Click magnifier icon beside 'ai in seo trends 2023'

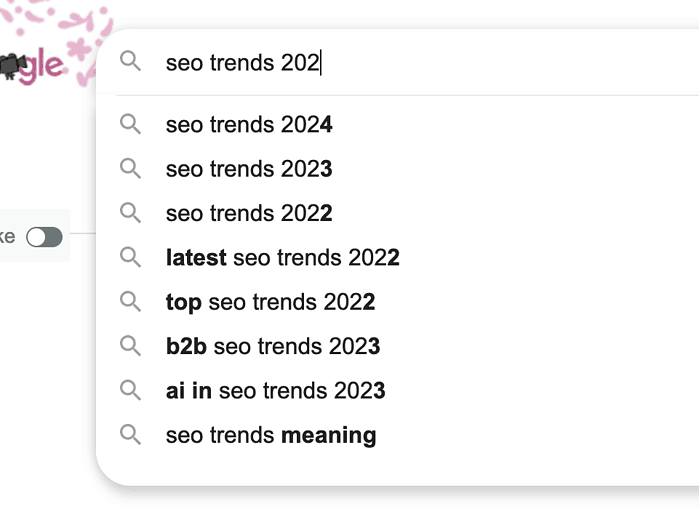(x=130, y=390)
